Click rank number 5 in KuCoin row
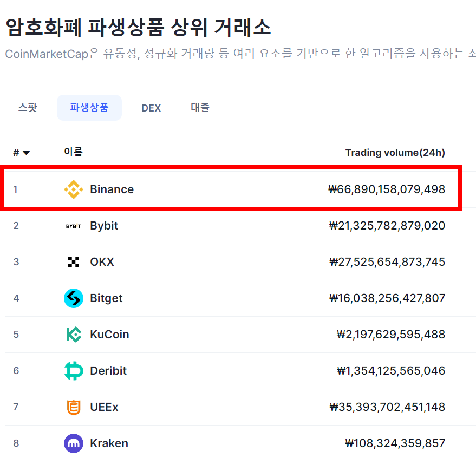476x458 pixels. [x=16, y=335]
